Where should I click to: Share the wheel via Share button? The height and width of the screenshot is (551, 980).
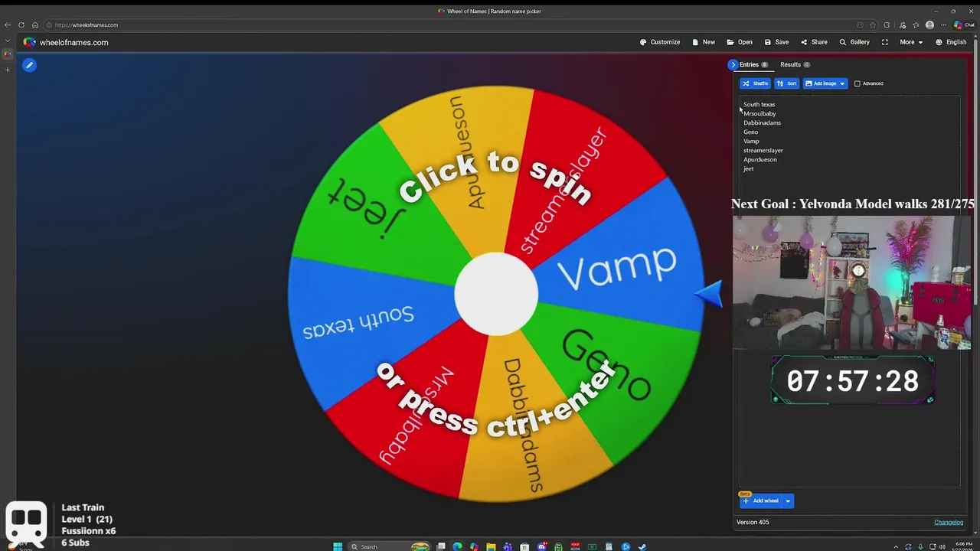pyautogui.click(x=814, y=42)
